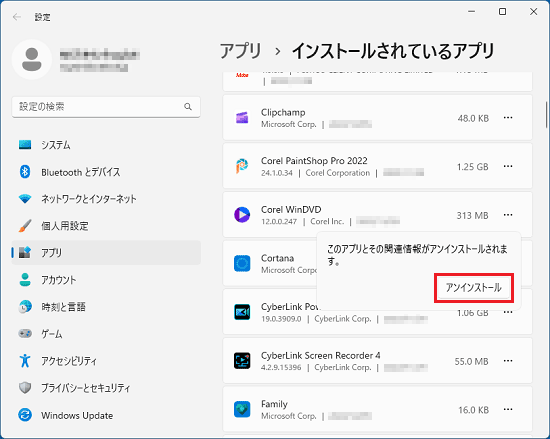Click the user profile avatar
The height and width of the screenshot is (439, 550).
(x=32, y=60)
